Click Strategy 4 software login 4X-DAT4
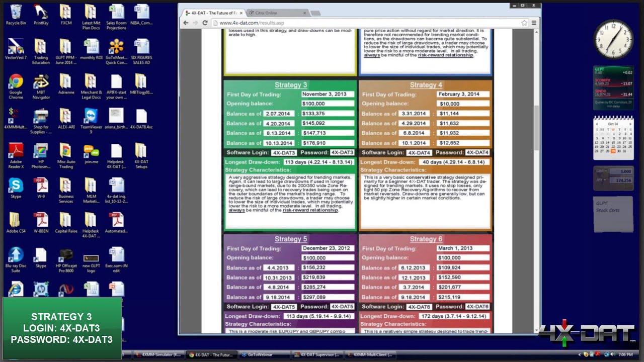644x362 pixels. [419, 152]
